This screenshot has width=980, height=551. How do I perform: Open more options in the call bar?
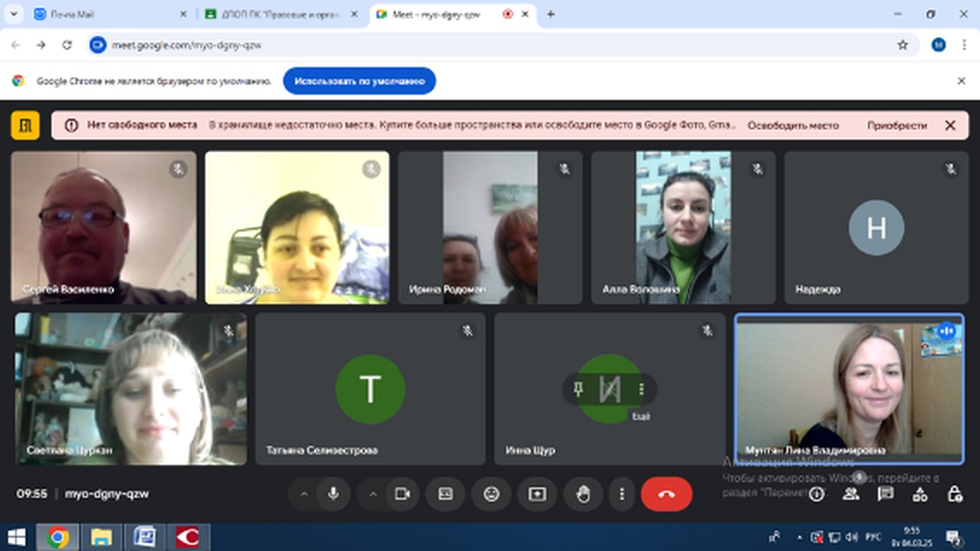(x=621, y=494)
